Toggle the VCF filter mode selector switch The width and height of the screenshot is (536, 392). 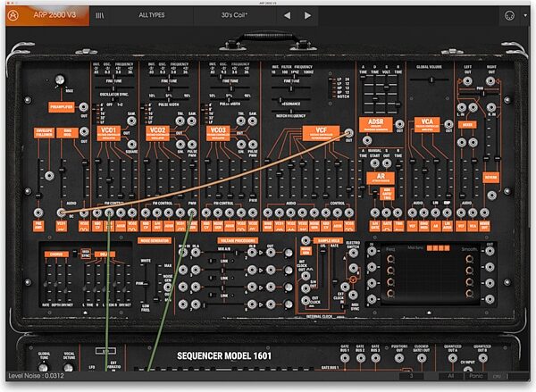331,88
